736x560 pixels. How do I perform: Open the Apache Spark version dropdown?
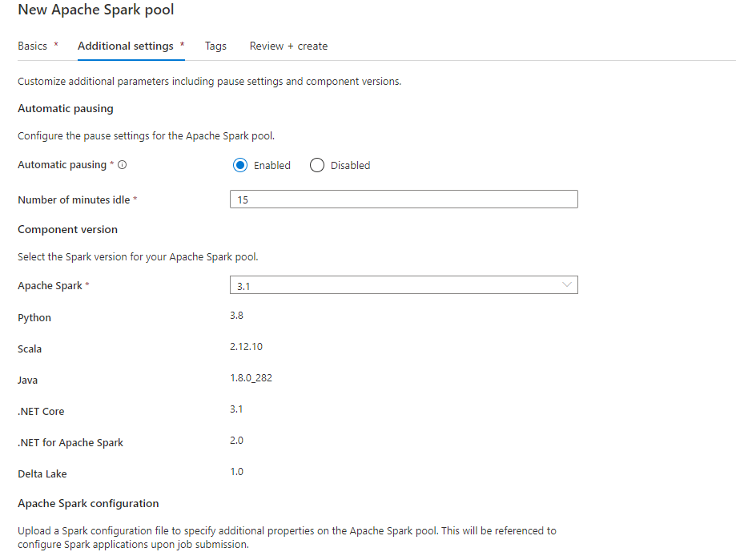click(404, 285)
